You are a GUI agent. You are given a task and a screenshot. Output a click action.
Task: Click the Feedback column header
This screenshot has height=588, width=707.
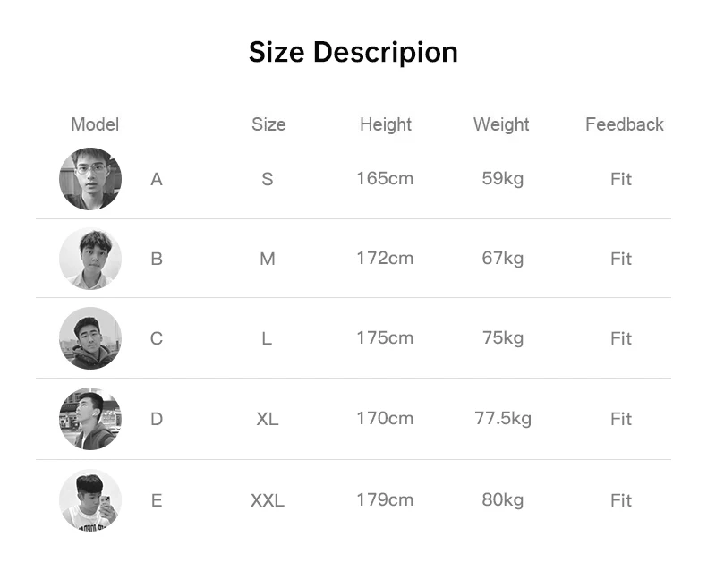(x=625, y=124)
